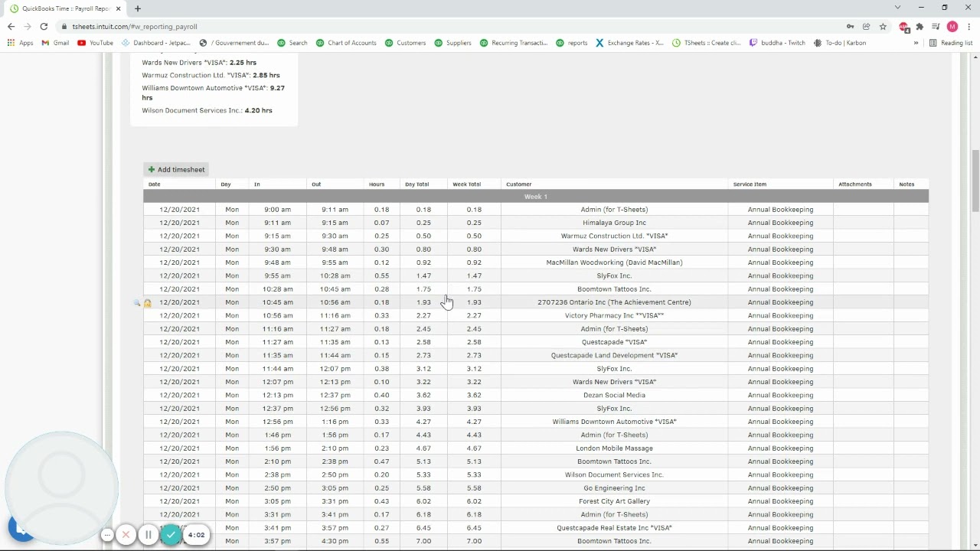The image size is (980, 551).
Task: Open a new browser tab
Action: point(138,8)
